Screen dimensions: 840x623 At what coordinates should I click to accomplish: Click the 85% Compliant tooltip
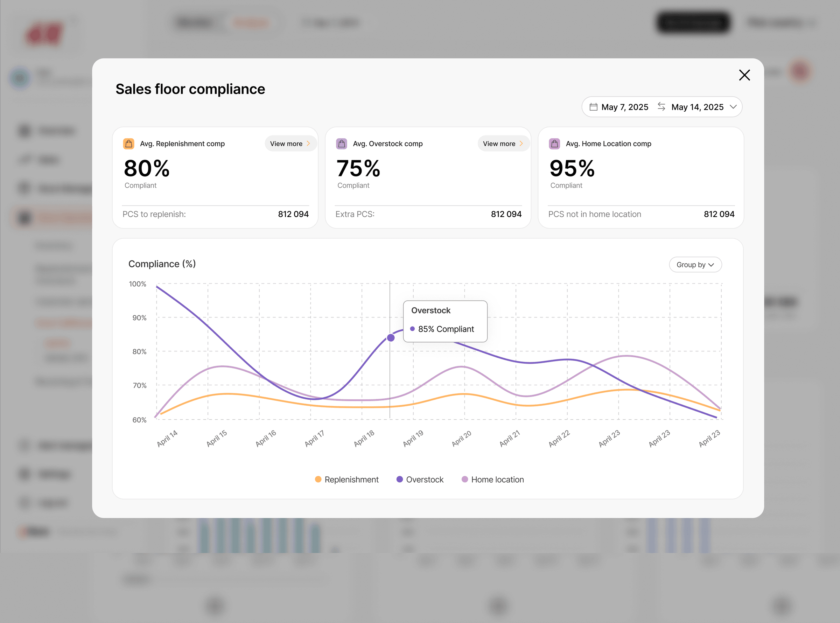[x=445, y=321]
